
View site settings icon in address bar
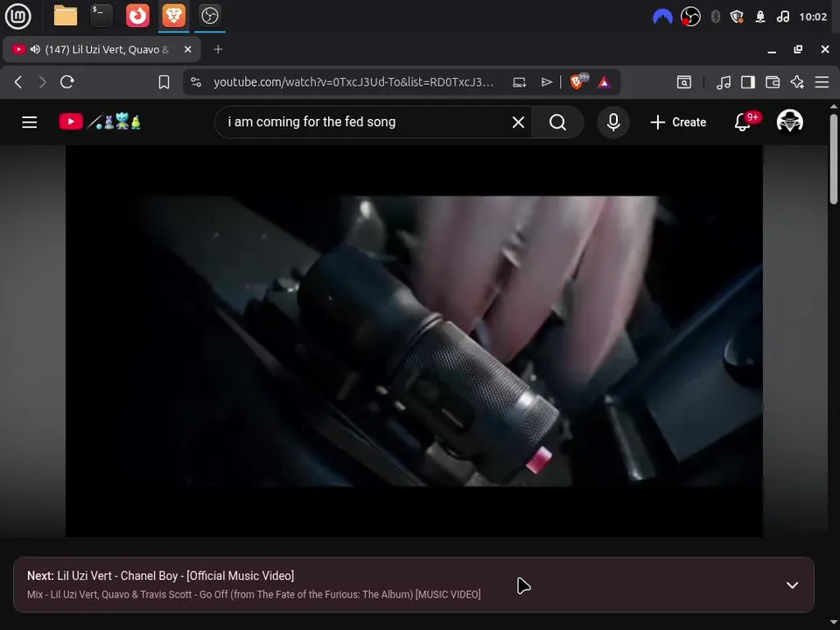(x=196, y=82)
